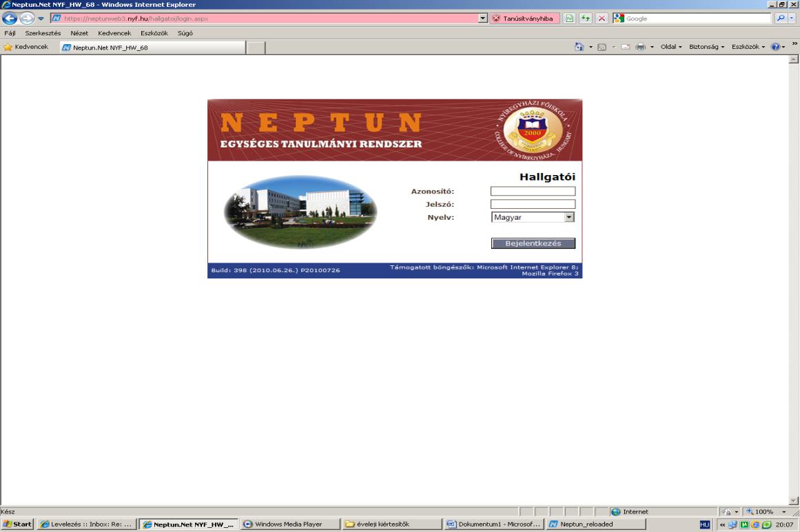Open the Nézet menu
Viewport: 800px width, 532px height.
[79, 33]
